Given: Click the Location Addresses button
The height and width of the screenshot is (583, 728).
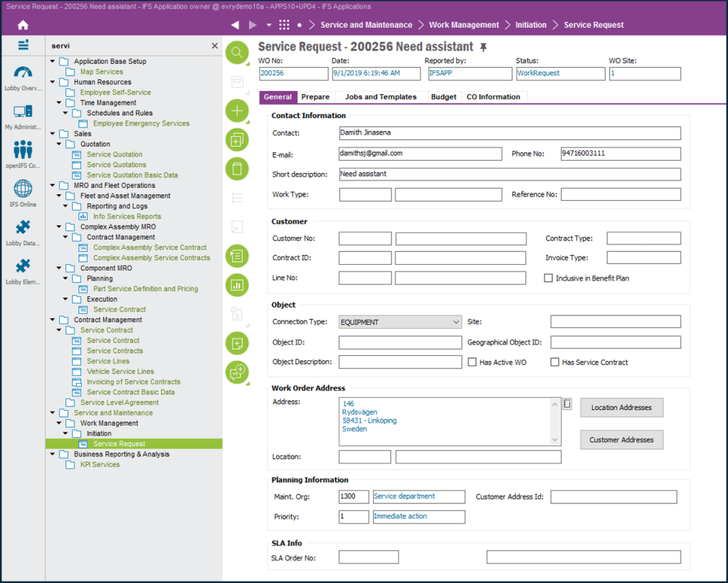Looking at the screenshot, I should (x=621, y=407).
